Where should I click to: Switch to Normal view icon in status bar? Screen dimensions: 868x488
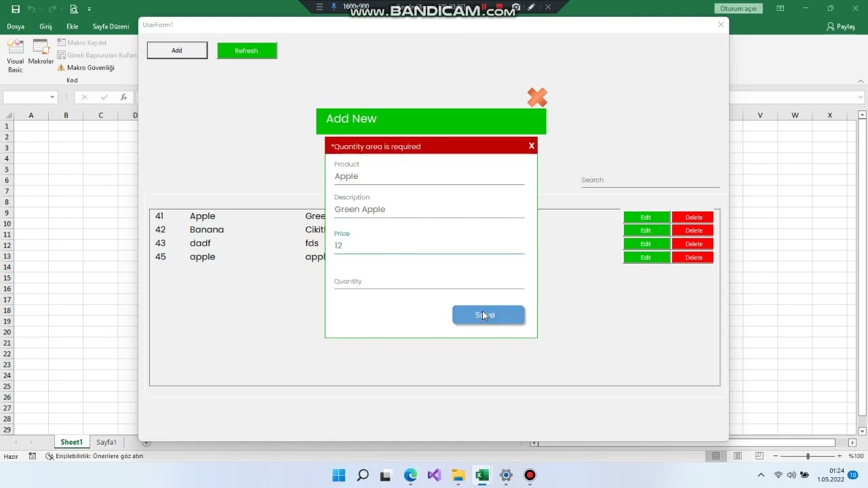[x=715, y=456]
